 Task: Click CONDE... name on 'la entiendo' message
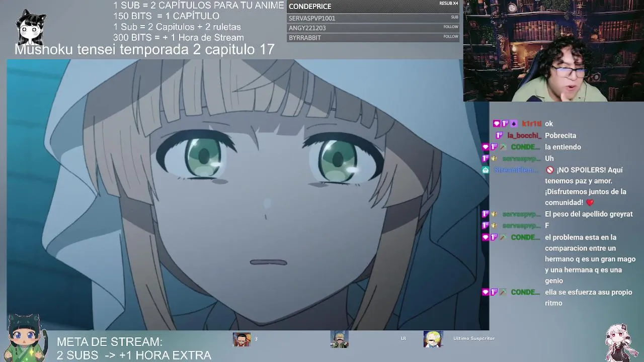526,147
